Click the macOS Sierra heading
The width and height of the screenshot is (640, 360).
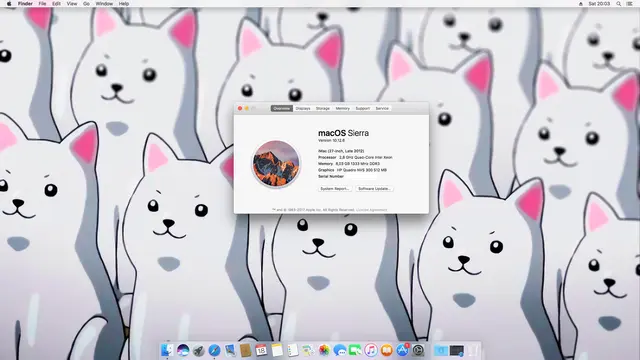(343, 133)
